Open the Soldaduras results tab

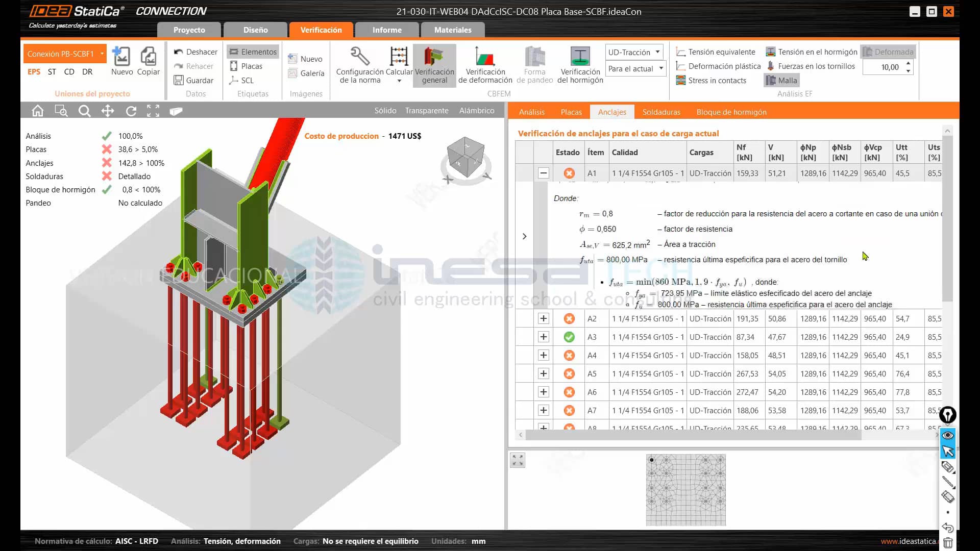click(661, 112)
